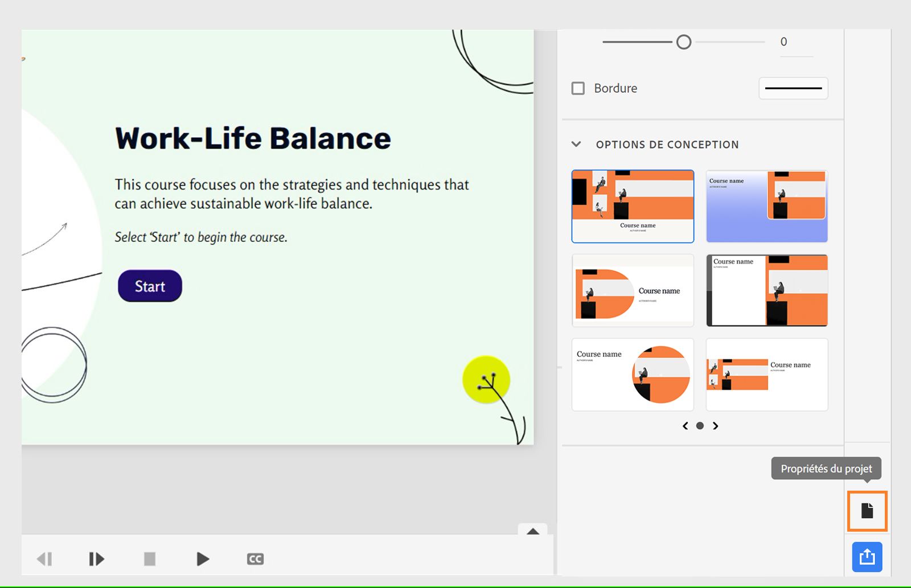Click the Bordure label text

(615, 88)
